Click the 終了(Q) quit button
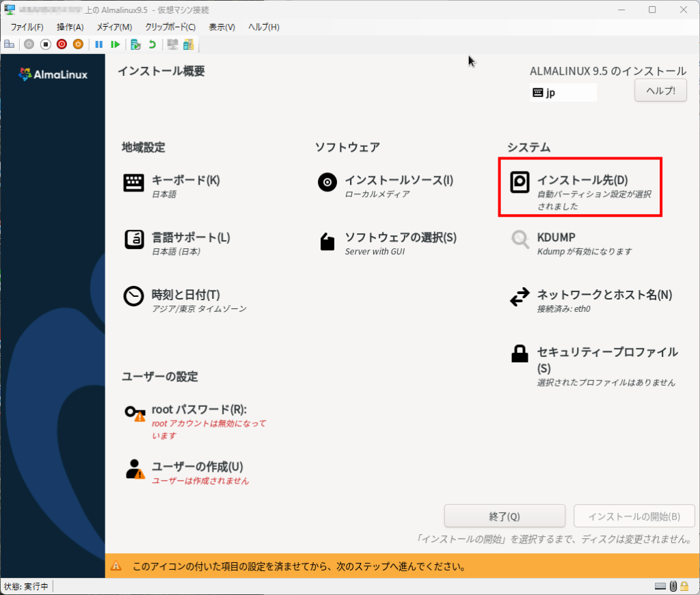This screenshot has height=595, width=700. pyautogui.click(x=504, y=516)
